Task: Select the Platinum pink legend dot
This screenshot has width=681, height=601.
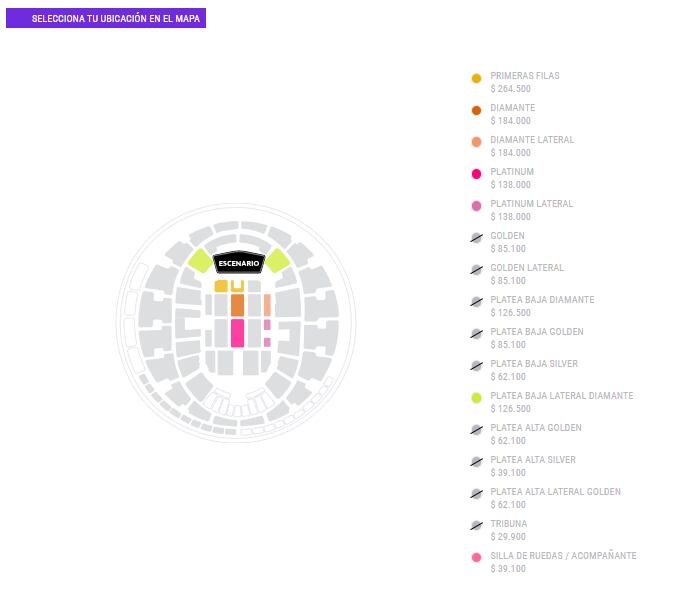Action: pos(476,174)
